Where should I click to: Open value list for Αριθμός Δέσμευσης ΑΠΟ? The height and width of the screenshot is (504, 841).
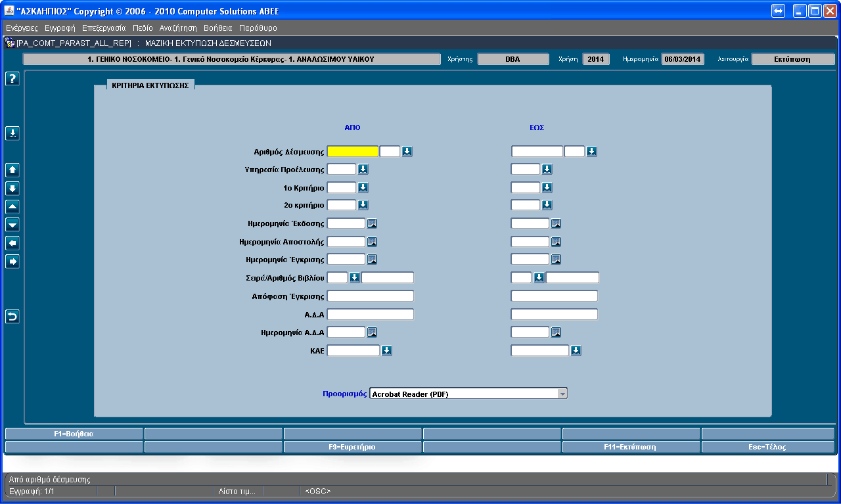click(x=407, y=151)
